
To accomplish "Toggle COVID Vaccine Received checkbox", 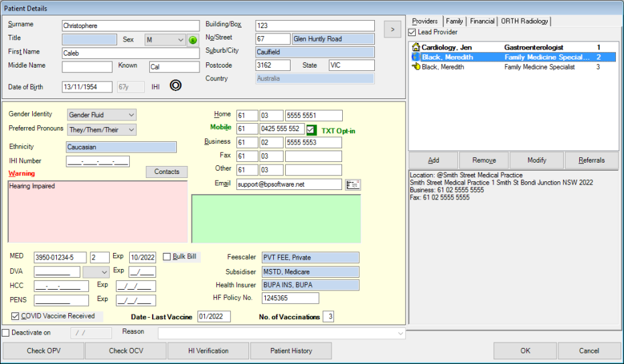I will tap(15, 316).
